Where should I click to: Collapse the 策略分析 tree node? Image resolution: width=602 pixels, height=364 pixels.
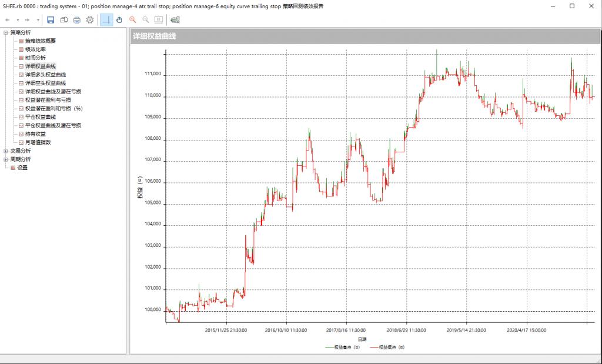click(x=6, y=33)
